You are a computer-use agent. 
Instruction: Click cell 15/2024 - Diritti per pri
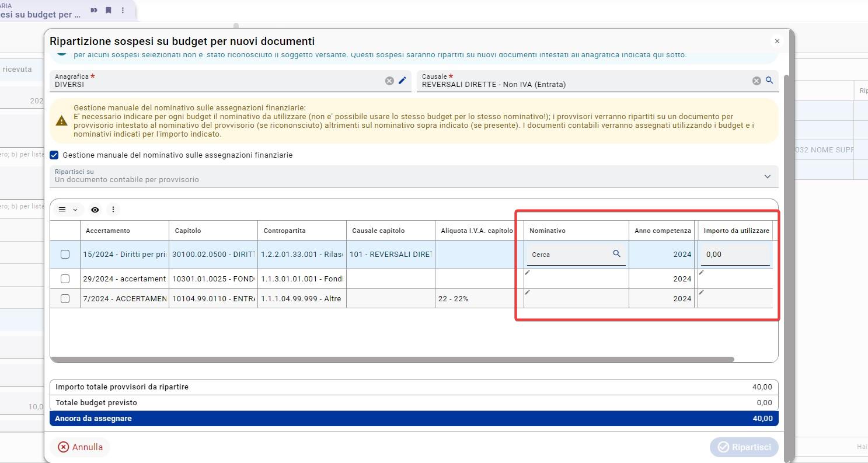point(124,255)
